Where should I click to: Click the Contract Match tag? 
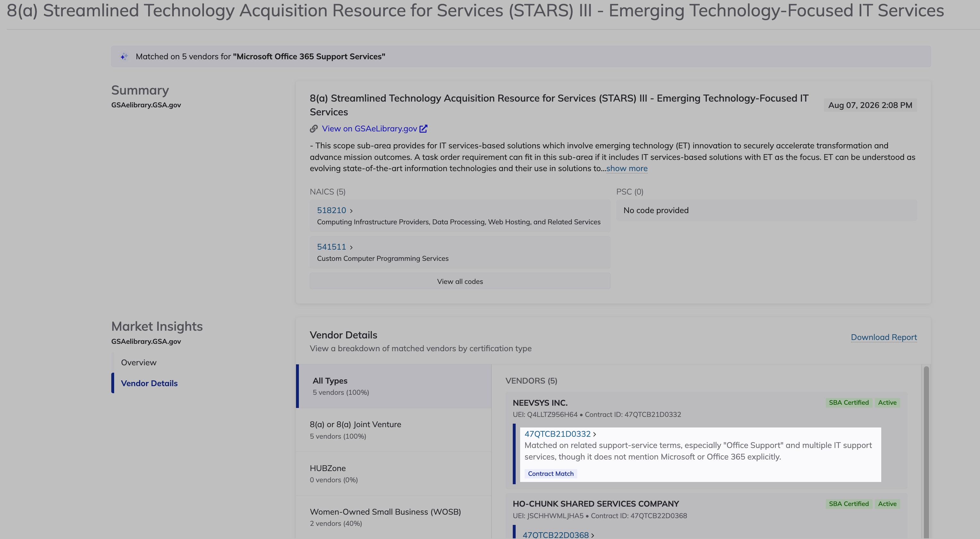click(551, 474)
